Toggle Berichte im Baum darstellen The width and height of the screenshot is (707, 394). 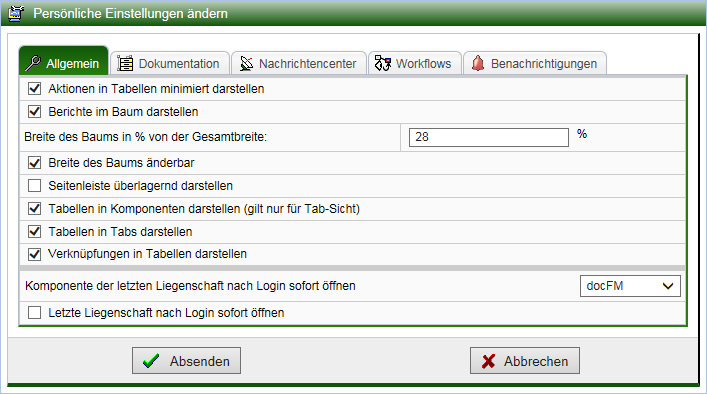35,111
